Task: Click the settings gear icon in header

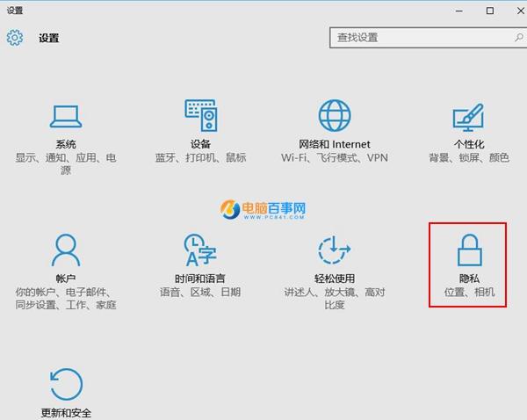Action: pos(15,38)
